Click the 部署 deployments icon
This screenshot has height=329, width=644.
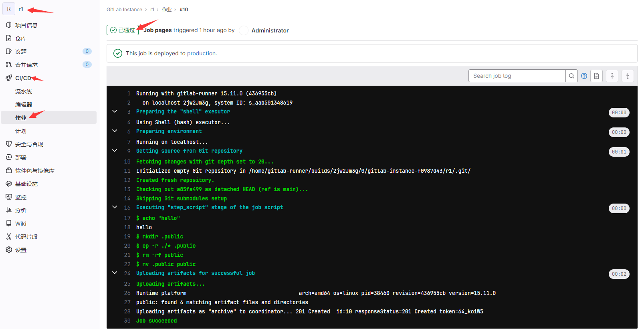pos(9,157)
